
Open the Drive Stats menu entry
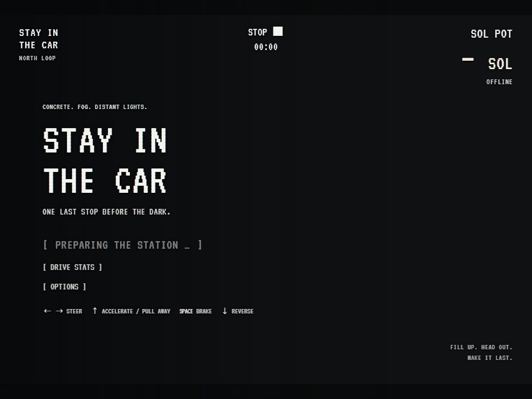click(73, 267)
